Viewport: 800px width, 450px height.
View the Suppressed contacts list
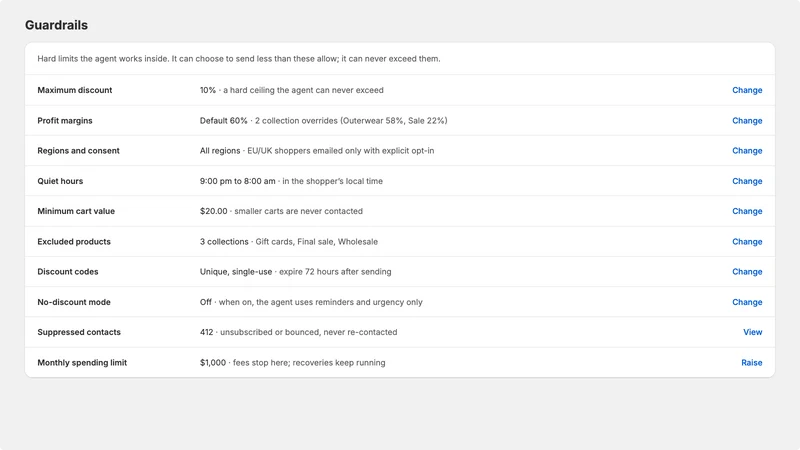click(753, 332)
